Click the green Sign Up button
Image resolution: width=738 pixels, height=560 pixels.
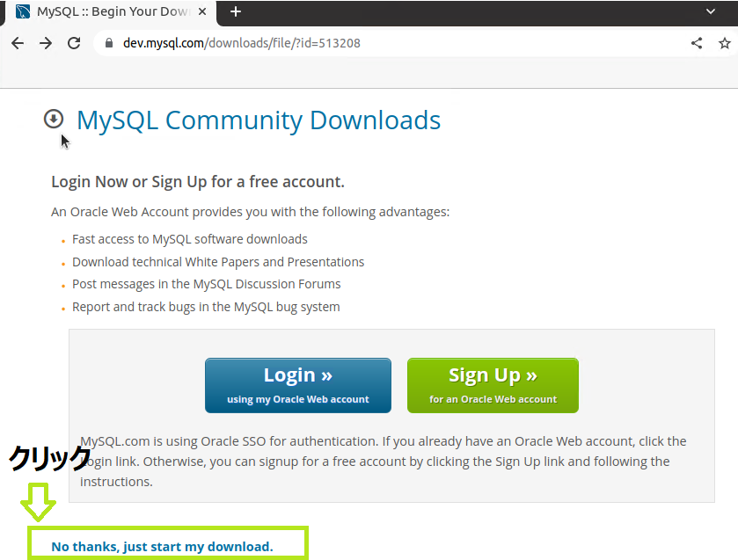click(492, 384)
